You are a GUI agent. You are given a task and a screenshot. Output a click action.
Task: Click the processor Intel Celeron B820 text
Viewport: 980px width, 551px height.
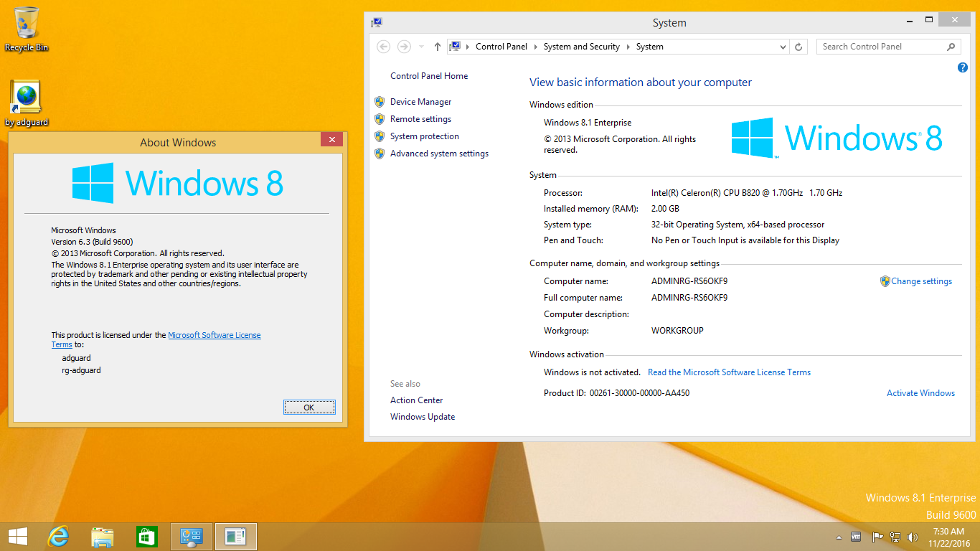(x=747, y=193)
